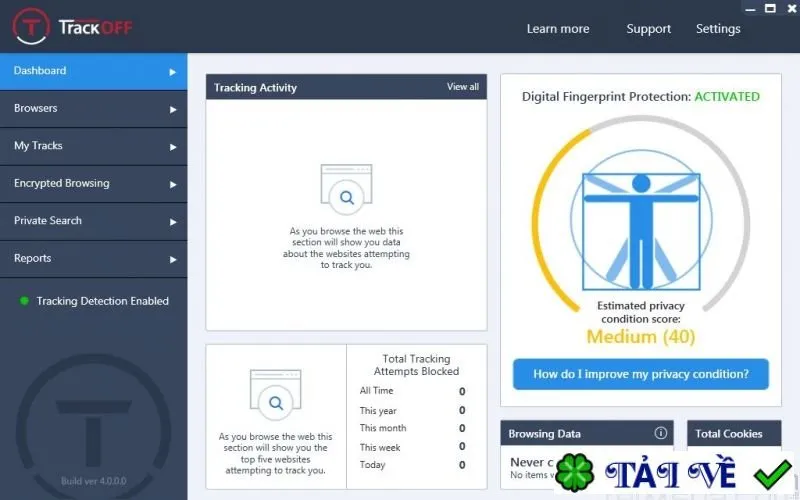This screenshot has width=800, height=500.
Task: Expand the Private Search arrow
Action: coord(173,222)
